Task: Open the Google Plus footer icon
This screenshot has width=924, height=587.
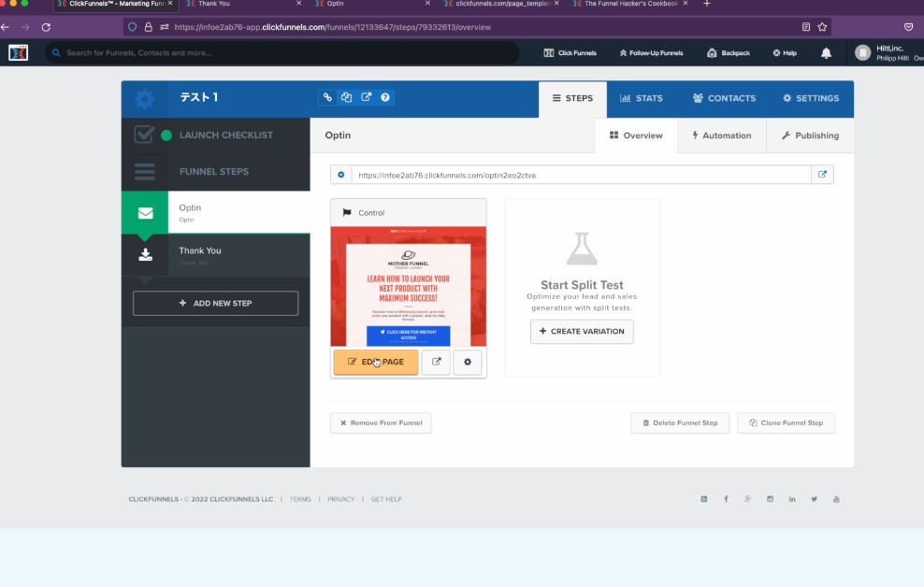Action: (x=748, y=499)
